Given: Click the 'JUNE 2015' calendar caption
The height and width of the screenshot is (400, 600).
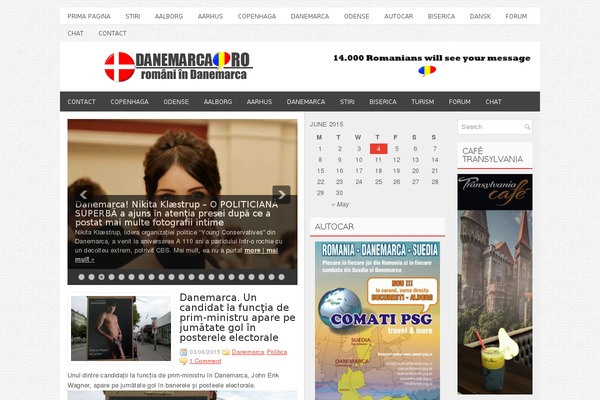Looking at the screenshot, I should coord(326,124).
